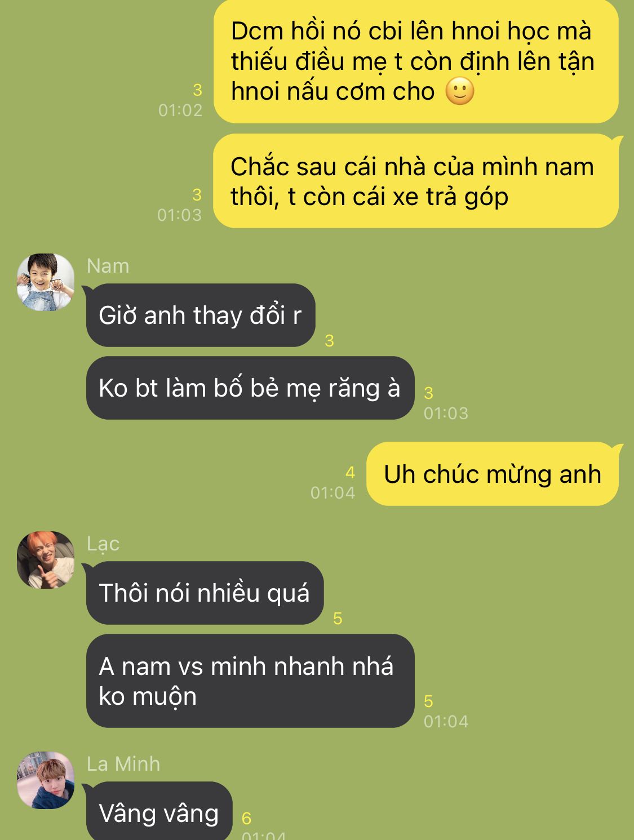Tap the 01:02 timestamp of first message
This screenshot has height=840, width=634.
coord(180,110)
